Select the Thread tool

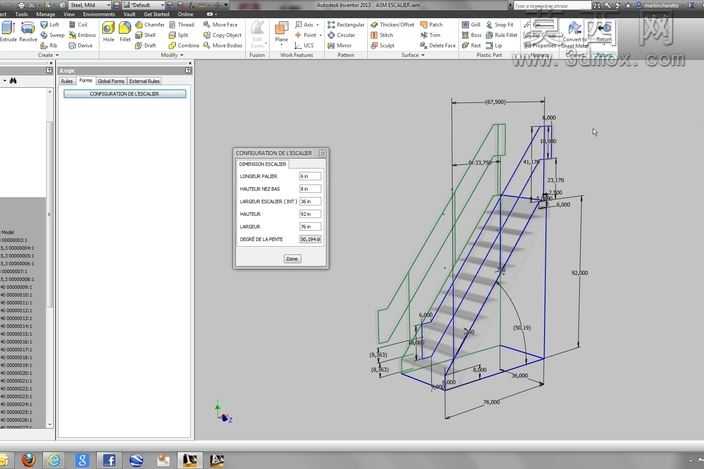pyautogui.click(x=181, y=25)
